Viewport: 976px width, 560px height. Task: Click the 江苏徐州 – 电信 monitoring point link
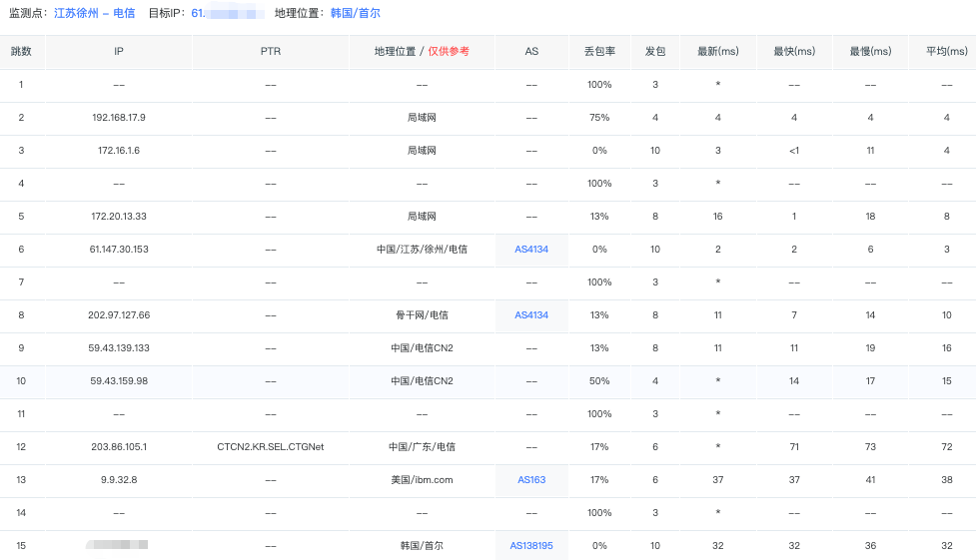coord(94,13)
